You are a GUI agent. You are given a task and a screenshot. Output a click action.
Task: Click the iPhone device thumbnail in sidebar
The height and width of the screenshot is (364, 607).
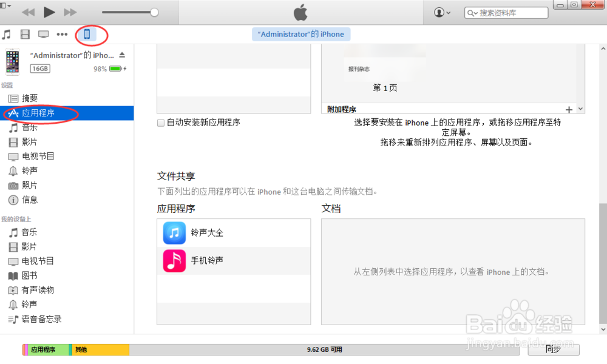pyautogui.click(x=12, y=62)
